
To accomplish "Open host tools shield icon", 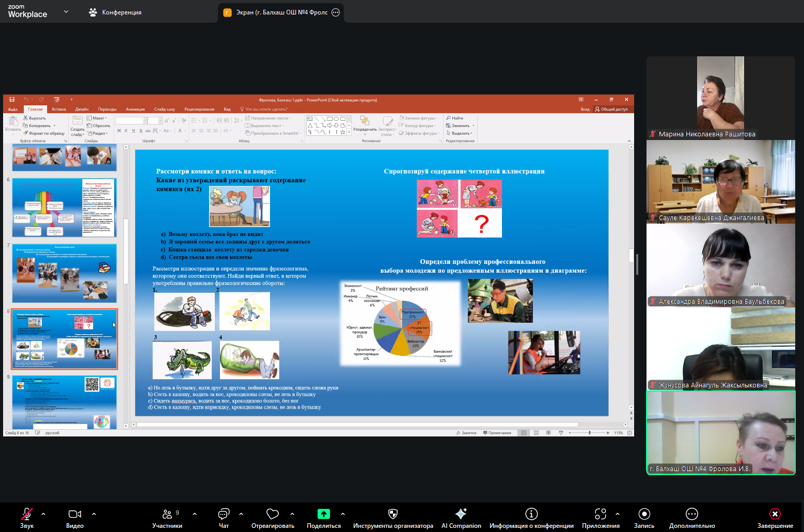I will [393, 514].
